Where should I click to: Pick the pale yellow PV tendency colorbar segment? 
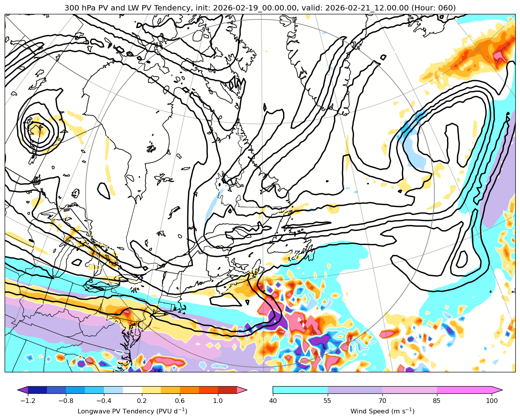pos(151,390)
